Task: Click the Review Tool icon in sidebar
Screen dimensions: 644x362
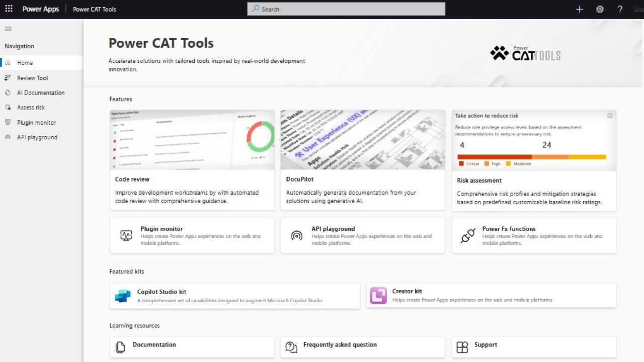Action: [x=8, y=78]
